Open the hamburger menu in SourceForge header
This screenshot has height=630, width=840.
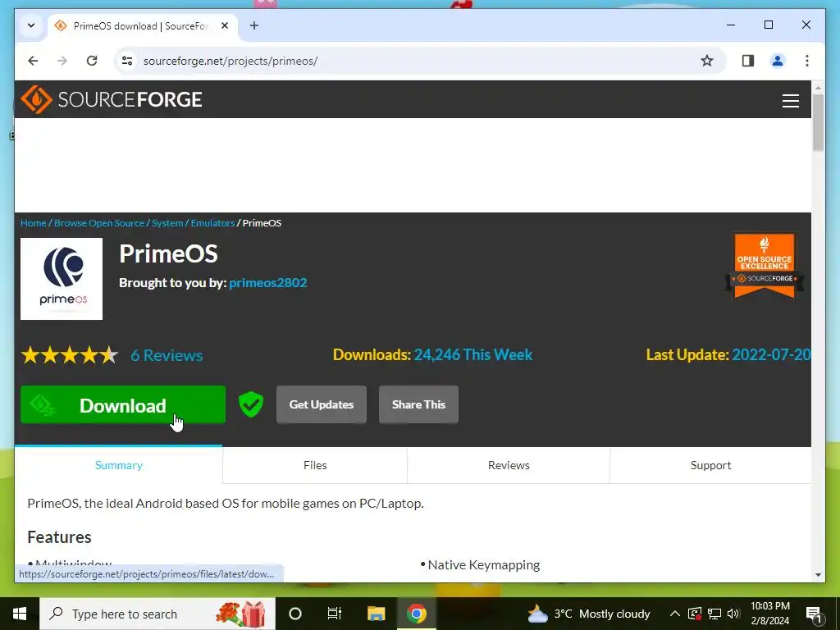point(790,100)
